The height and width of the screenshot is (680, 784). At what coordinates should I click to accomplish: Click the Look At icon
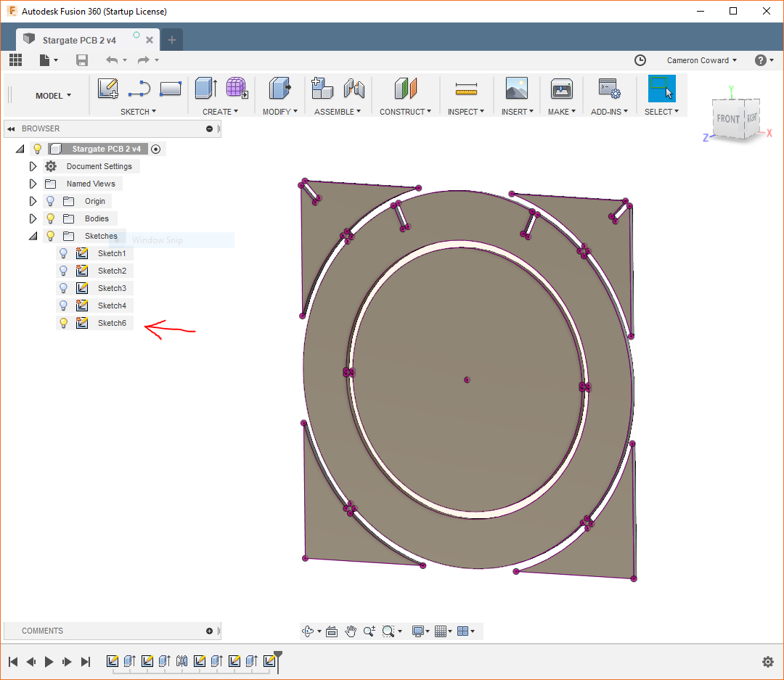pyautogui.click(x=332, y=631)
